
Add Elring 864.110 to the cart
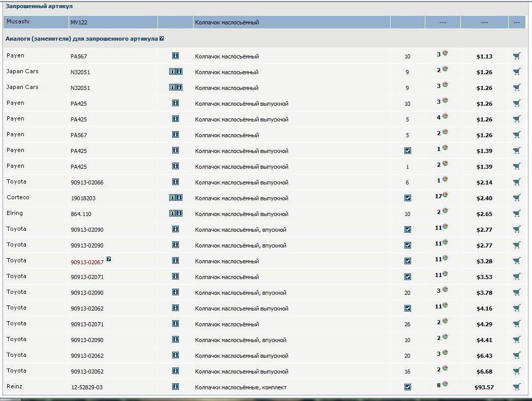coord(517,214)
